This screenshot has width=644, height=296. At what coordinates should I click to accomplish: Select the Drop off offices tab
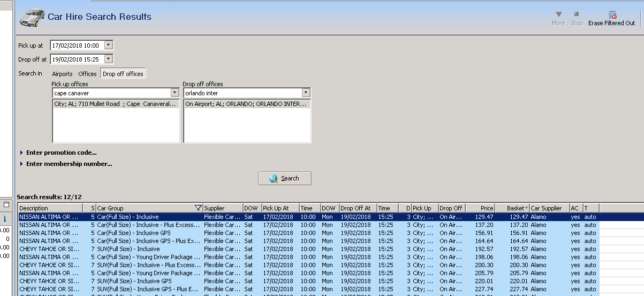(123, 74)
